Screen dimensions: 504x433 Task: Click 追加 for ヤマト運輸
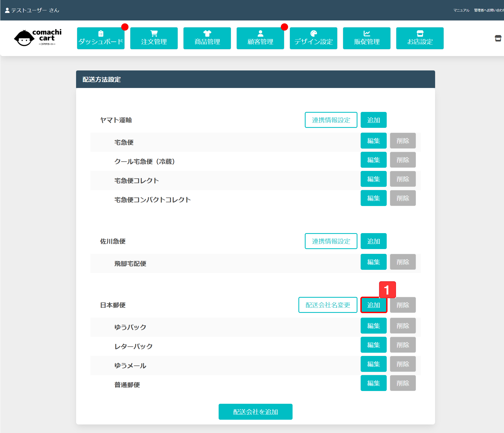[x=374, y=120]
